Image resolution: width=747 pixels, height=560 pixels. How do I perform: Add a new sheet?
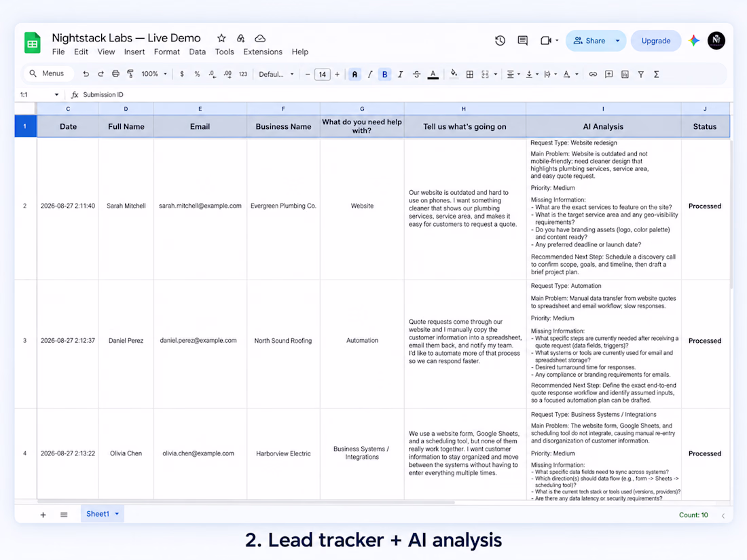(43, 515)
